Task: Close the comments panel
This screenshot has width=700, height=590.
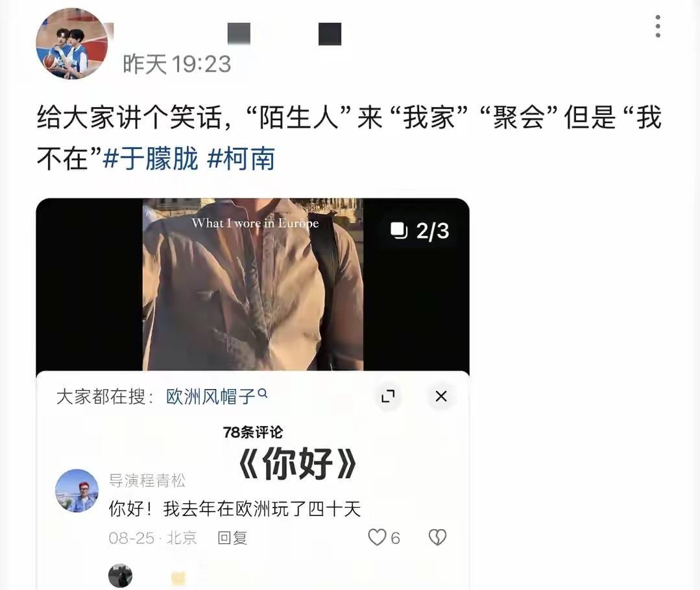Action: coord(441,396)
